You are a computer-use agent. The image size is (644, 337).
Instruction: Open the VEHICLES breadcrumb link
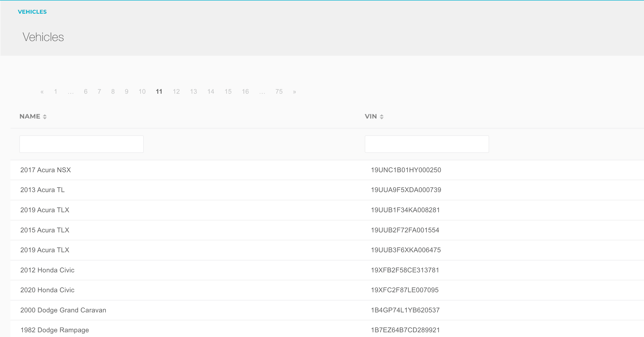32,12
